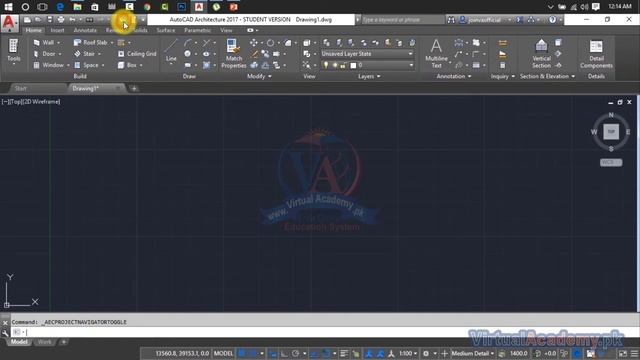
Task: Select the Door tool
Action: [44, 54]
